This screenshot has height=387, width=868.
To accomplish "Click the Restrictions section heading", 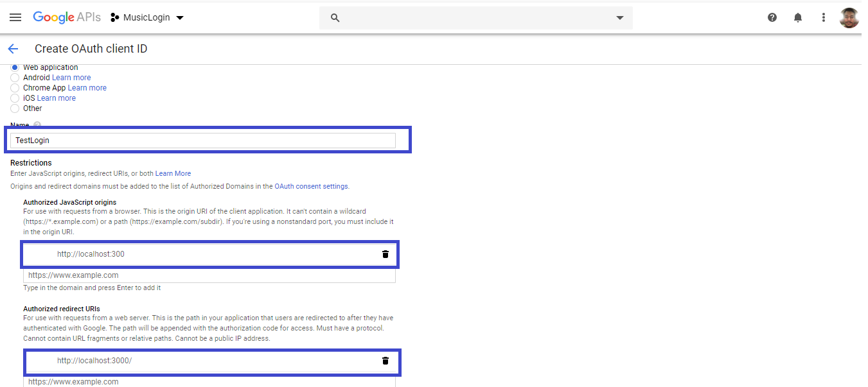I will coord(31,163).
